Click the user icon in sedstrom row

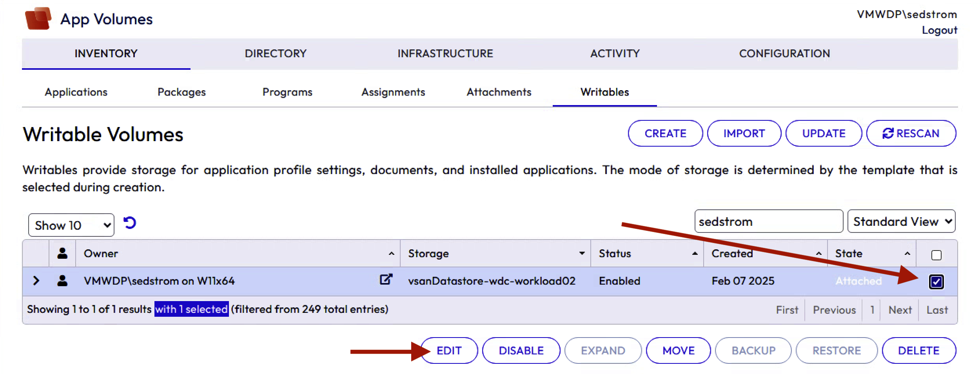[x=62, y=281]
